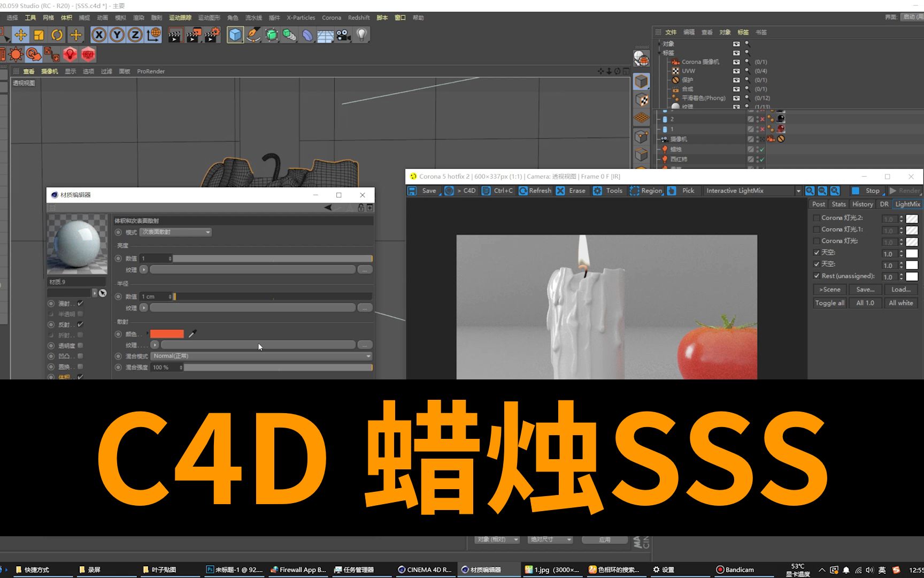Toggle the 漫射 channel checkbox
Image resolution: width=924 pixels, height=578 pixels.
80,303
